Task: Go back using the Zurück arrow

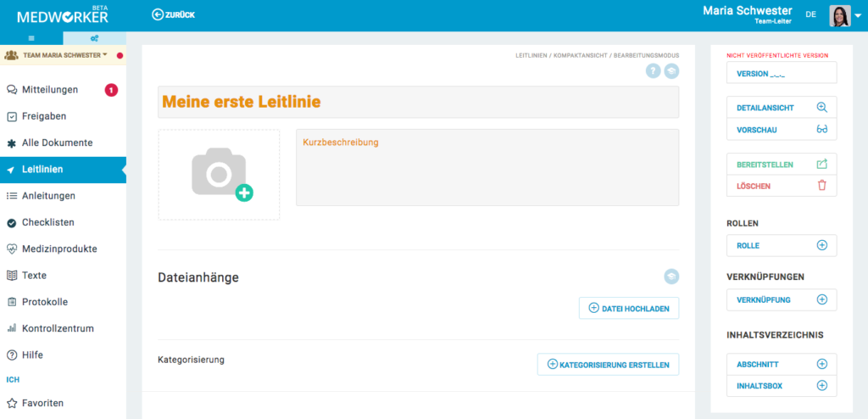Action: click(173, 14)
